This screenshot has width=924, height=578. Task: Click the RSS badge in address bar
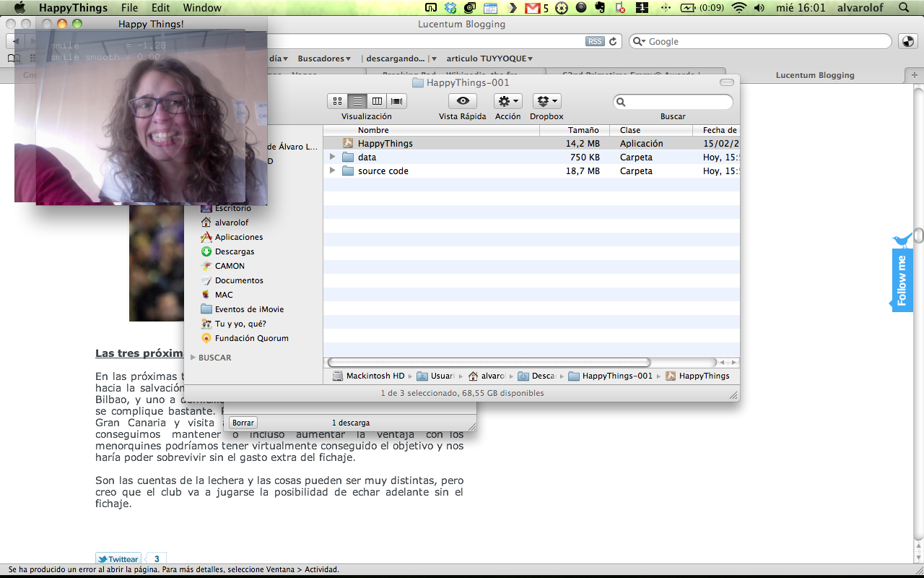(x=595, y=41)
